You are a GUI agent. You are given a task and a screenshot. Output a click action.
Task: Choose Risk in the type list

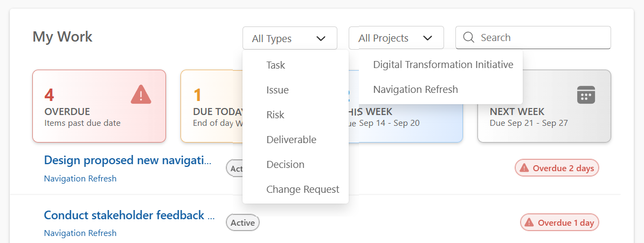[x=275, y=115]
